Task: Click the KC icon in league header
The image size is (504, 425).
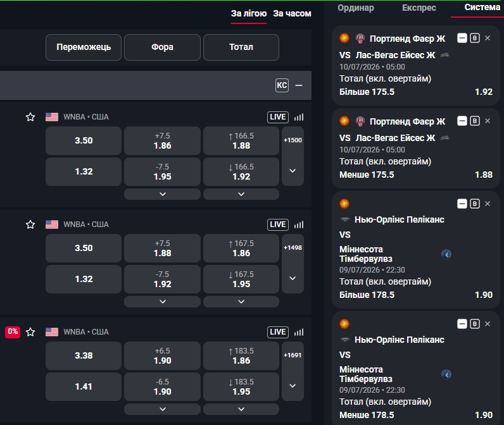Action: [282, 85]
